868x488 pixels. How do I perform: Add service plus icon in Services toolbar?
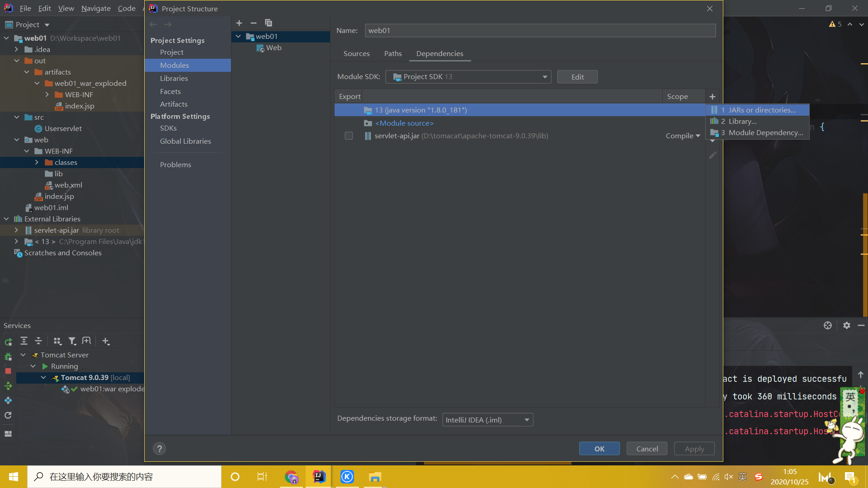pos(106,341)
